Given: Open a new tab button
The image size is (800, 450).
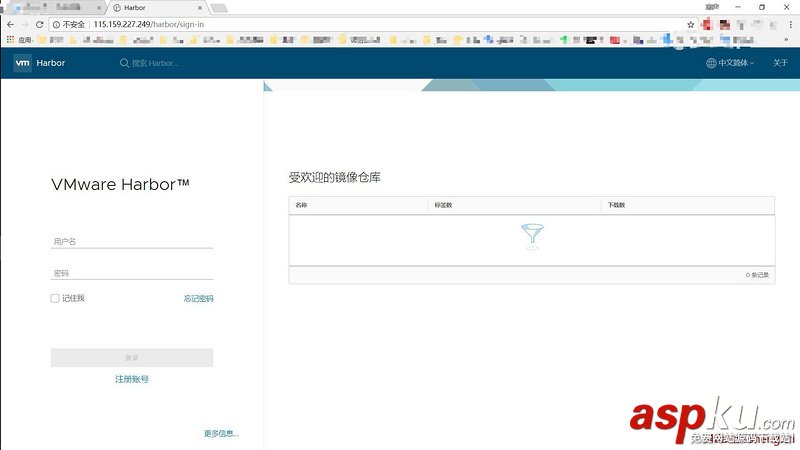Looking at the screenshot, I should point(218,8).
